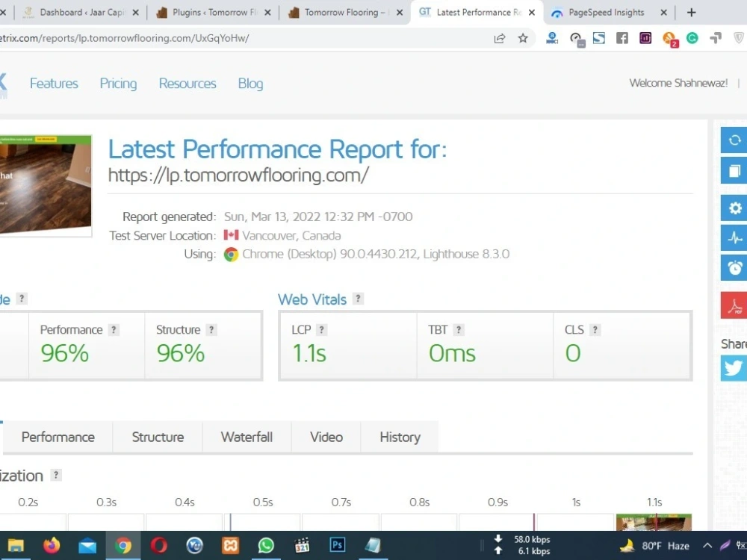Click the 80°F Haze weather widget

pyautogui.click(x=656, y=546)
